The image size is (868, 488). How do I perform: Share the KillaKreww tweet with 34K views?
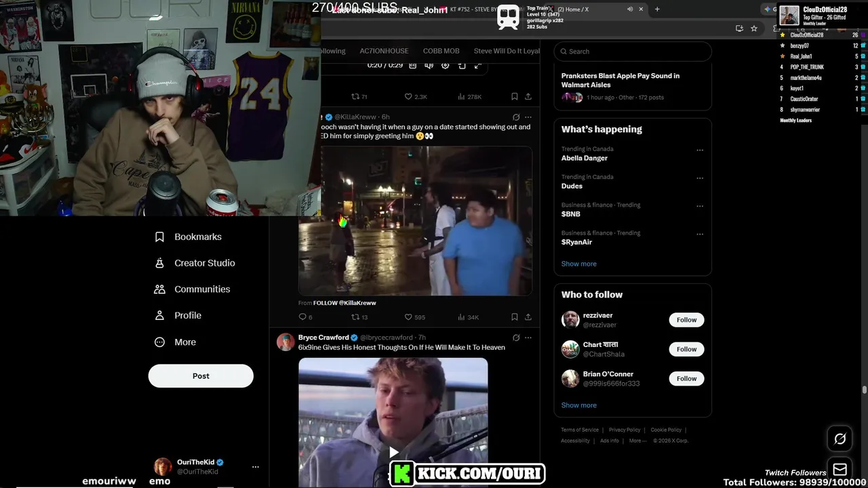(528, 317)
